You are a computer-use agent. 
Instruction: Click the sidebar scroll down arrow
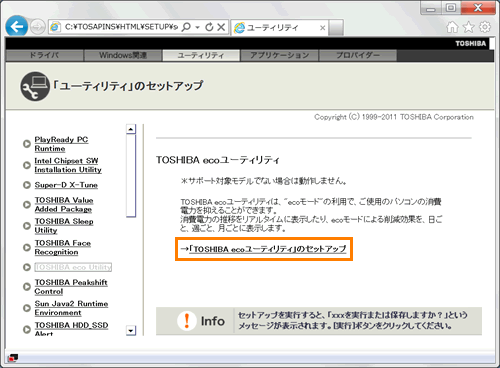(x=131, y=331)
